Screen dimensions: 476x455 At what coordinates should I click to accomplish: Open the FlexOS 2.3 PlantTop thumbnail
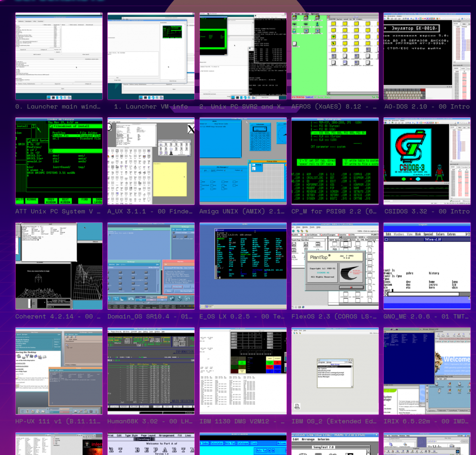click(335, 266)
